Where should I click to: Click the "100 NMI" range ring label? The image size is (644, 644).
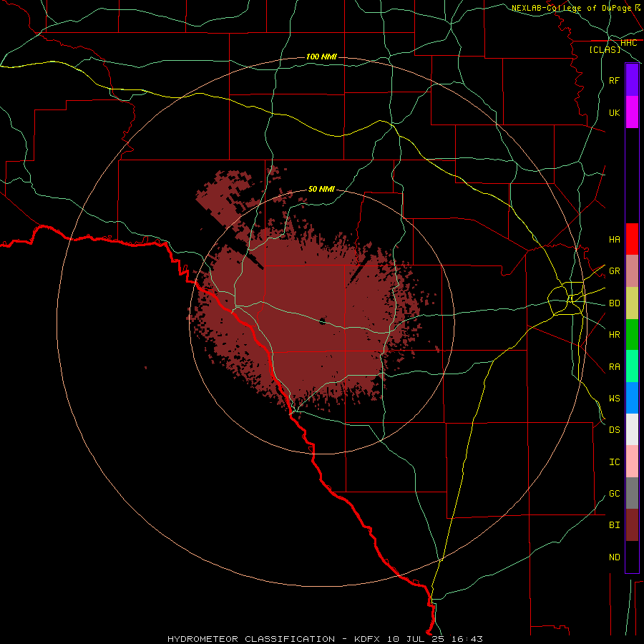(321, 57)
